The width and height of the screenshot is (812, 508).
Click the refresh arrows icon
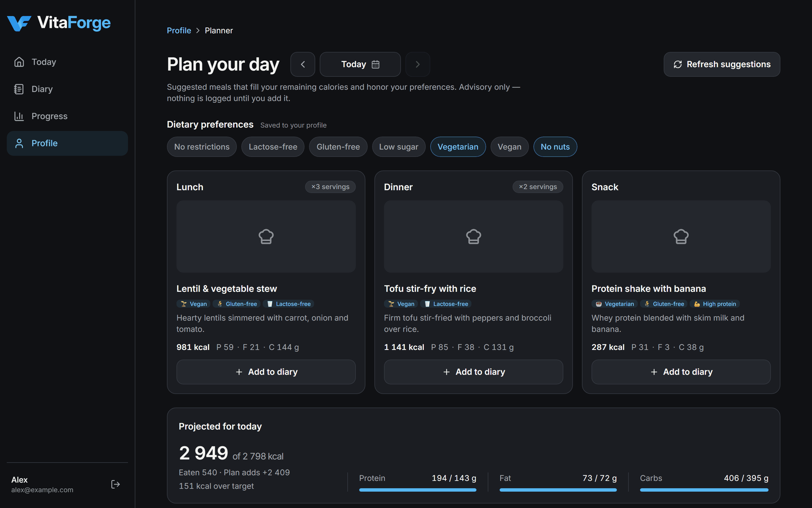pyautogui.click(x=678, y=64)
